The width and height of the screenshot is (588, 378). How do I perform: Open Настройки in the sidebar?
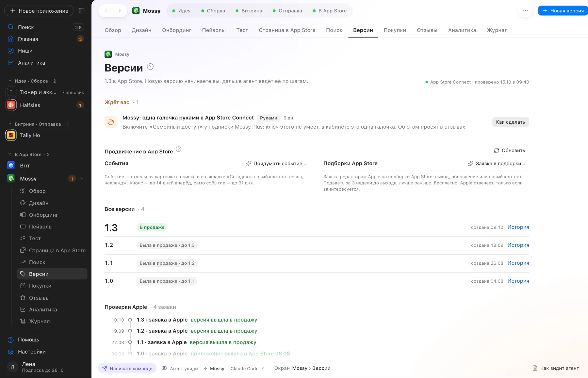(x=45, y=352)
